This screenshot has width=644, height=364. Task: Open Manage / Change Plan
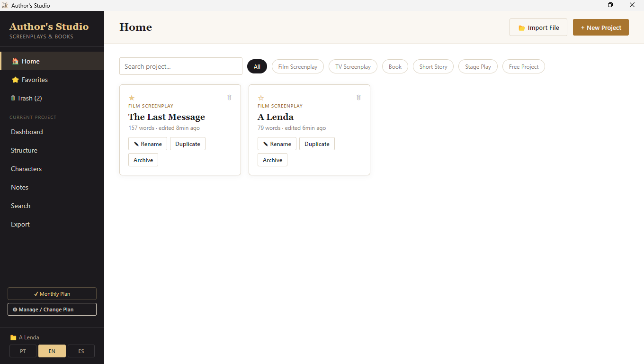tap(52, 309)
